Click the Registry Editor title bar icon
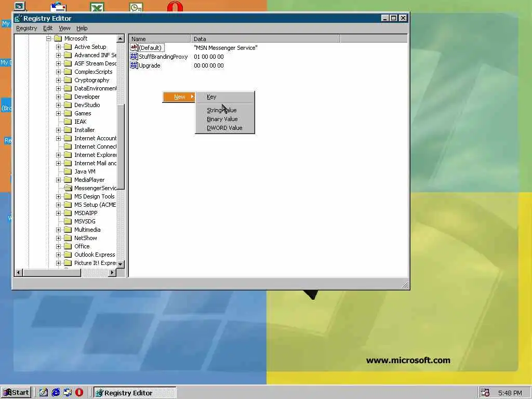The height and width of the screenshot is (399, 532). [x=18, y=18]
